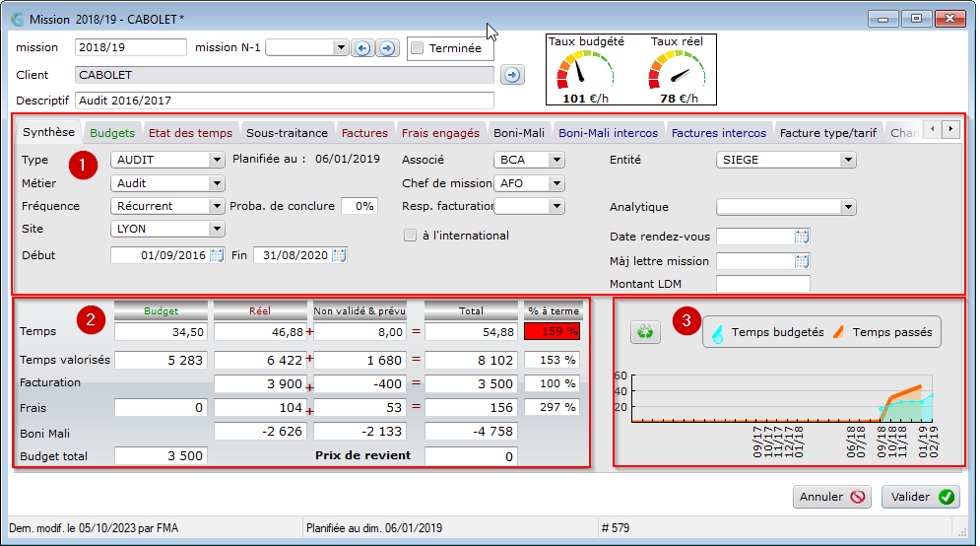This screenshot has width=980, height=546.
Task: Open the Fréquence dropdown showing Récurrent
Action: pyautogui.click(x=217, y=206)
